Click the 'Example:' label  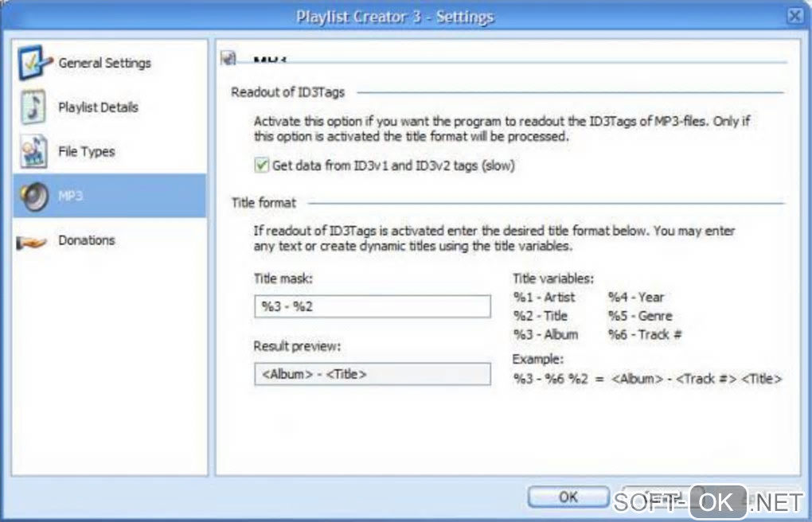(x=537, y=359)
